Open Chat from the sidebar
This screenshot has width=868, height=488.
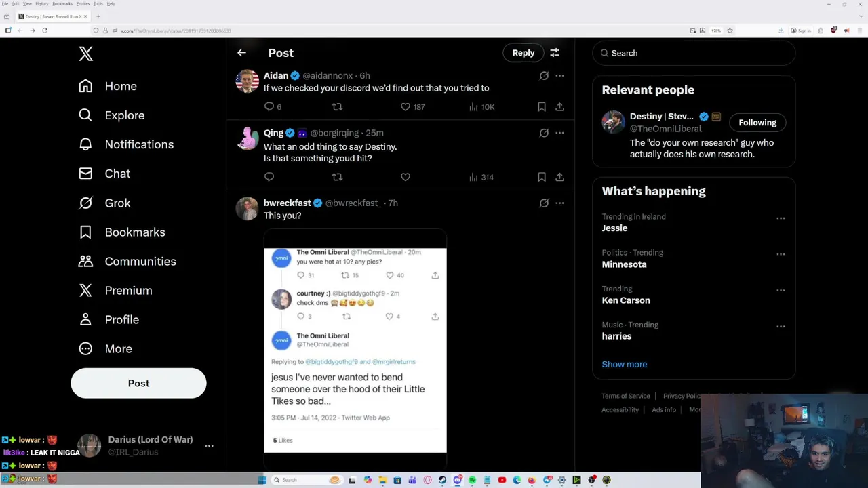104,174
